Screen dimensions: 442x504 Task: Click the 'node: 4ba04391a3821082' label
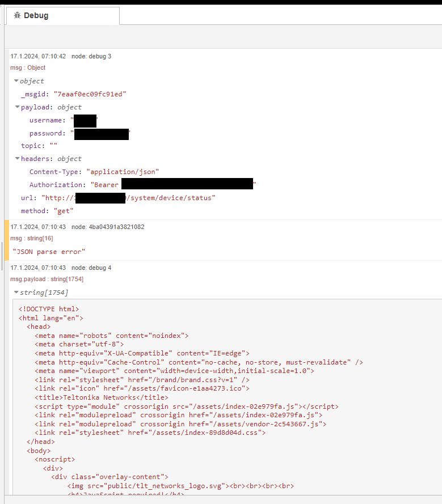click(108, 227)
